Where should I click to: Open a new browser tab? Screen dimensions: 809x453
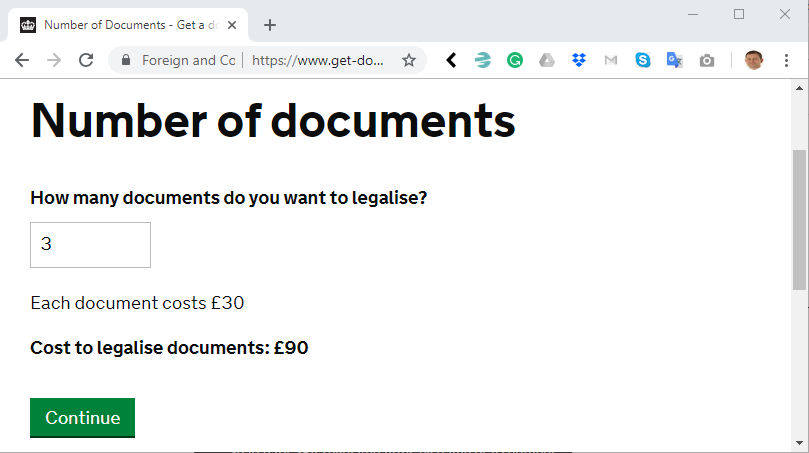point(269,25)
